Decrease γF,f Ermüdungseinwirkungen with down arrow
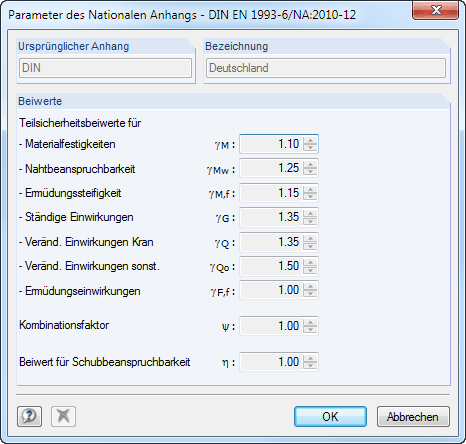Image resolution: width=466 pixels, height=444 pixels. (x=310, y=294)
